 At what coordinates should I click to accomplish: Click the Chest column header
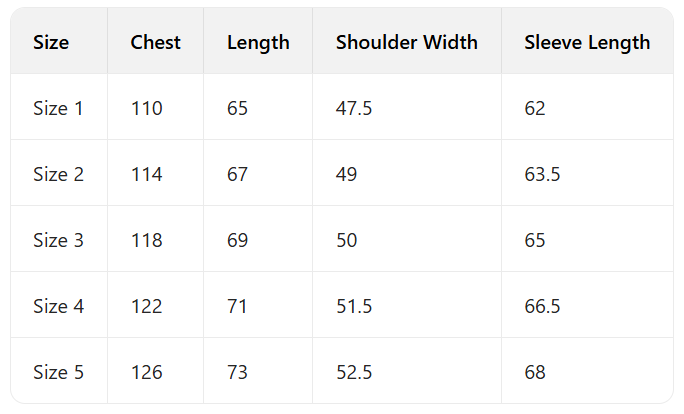point(156,42)
